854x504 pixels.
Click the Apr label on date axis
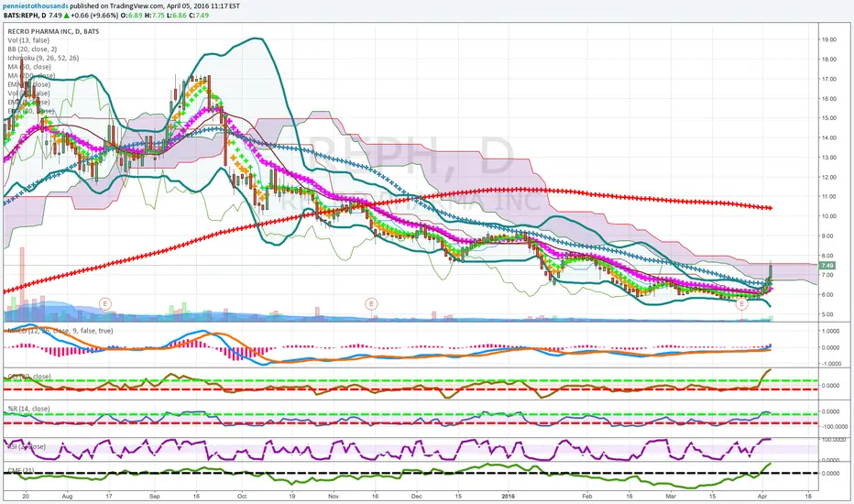[762, 497]
